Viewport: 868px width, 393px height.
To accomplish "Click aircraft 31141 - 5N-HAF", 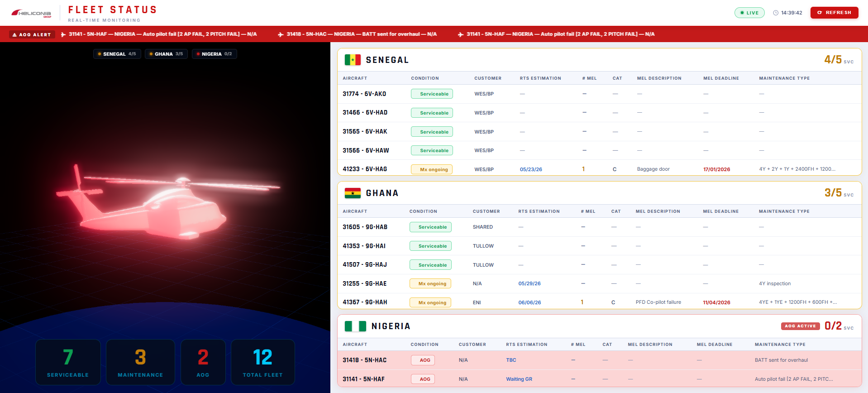I will (x=363, y=379).
